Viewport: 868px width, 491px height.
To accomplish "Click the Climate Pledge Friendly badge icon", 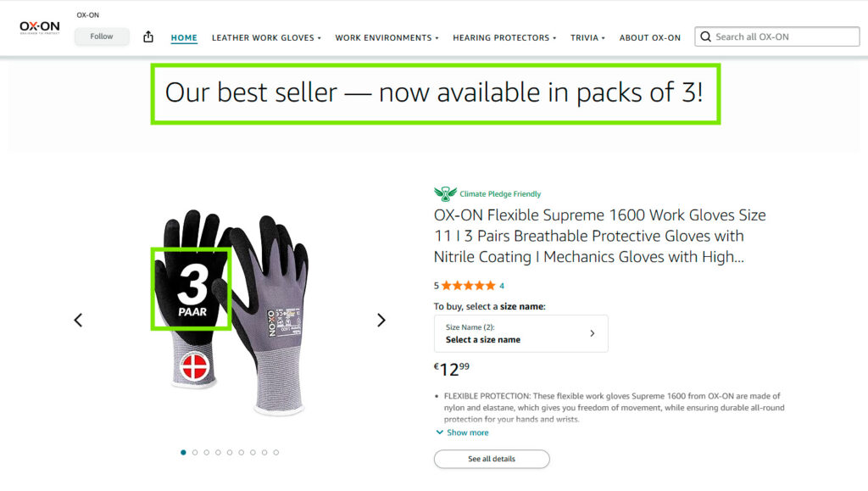I will 445,193.
